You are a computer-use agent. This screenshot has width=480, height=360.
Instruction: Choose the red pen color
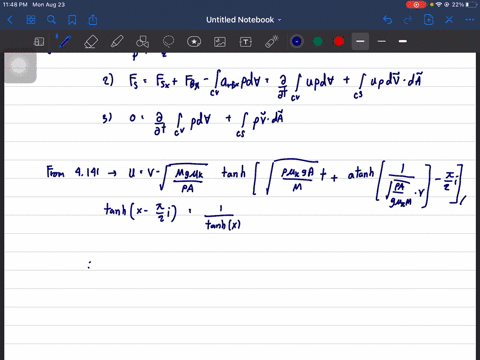tap(339, 41)
